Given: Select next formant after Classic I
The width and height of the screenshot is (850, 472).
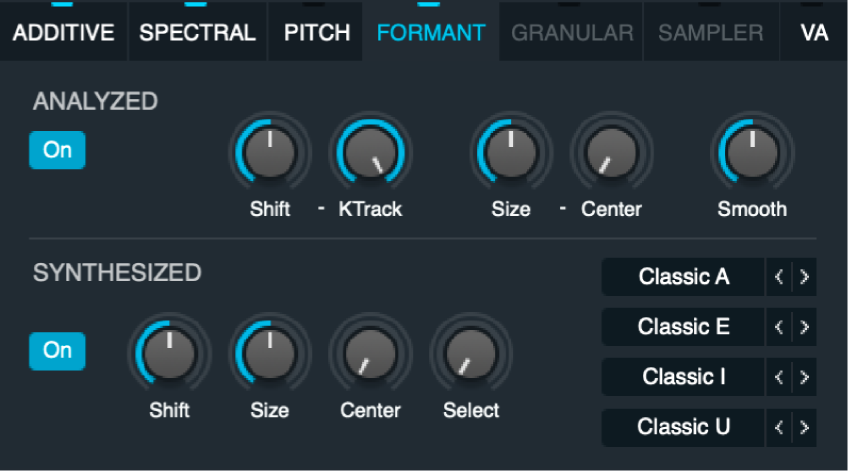Looking at the screenshot, I should click(x=804, y=377).
